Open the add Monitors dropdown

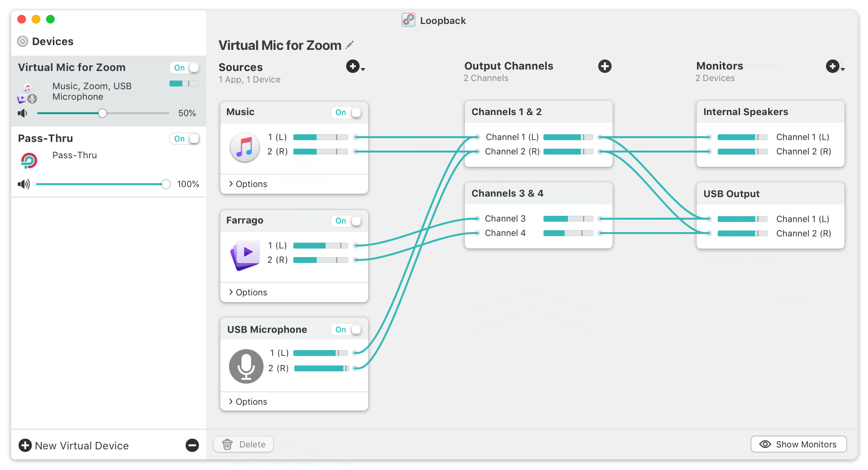pyautogui.click(x=835, y=67)
